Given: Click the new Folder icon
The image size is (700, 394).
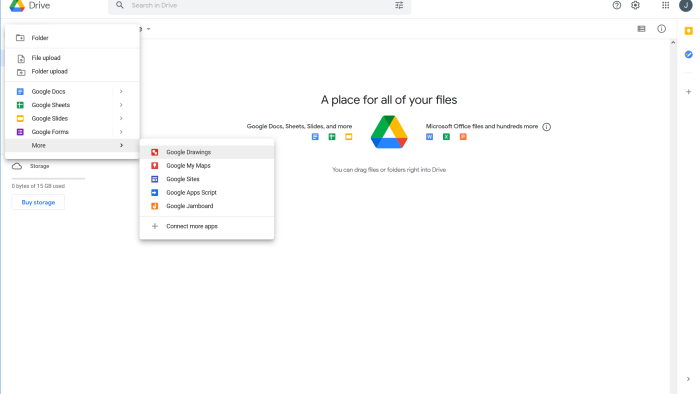Looking at the screenshot, I should tap(20, 38).
